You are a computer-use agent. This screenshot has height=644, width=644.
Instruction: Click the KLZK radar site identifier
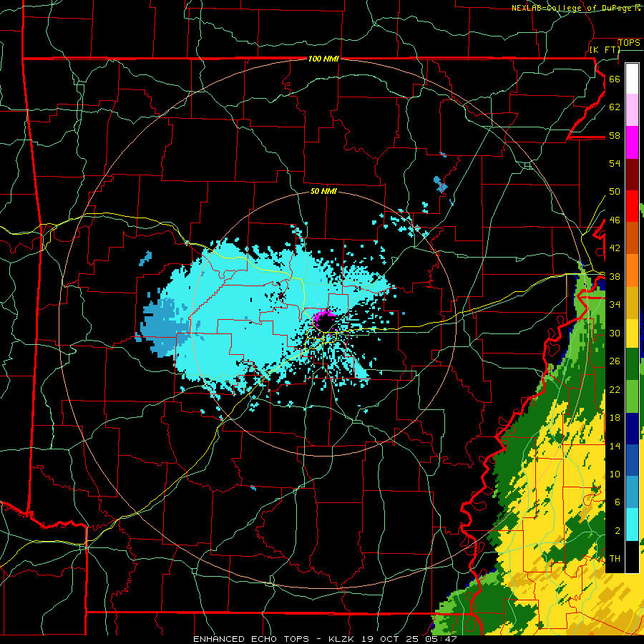pos(343,639)
